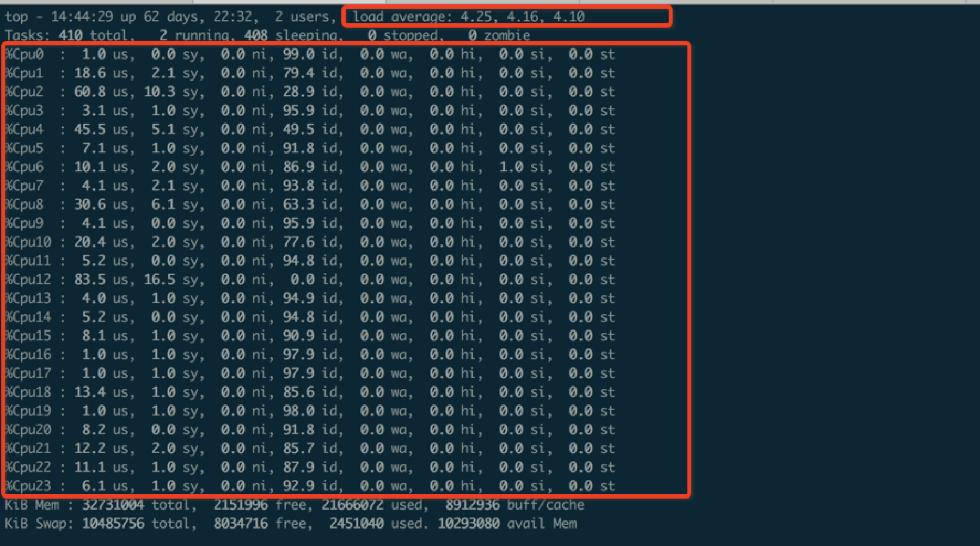Click the '408 sleeping' tasks text

(x=291, y=35)
